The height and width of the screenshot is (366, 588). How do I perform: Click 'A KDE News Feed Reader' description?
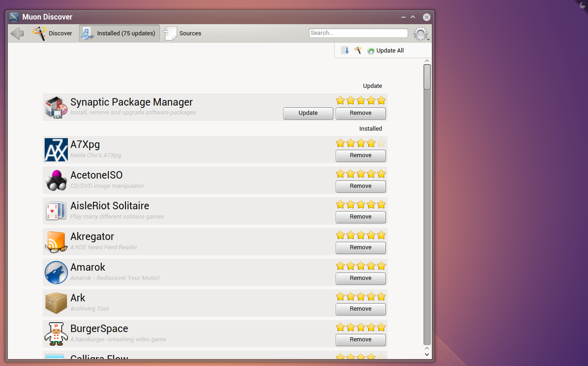(104, 247)
